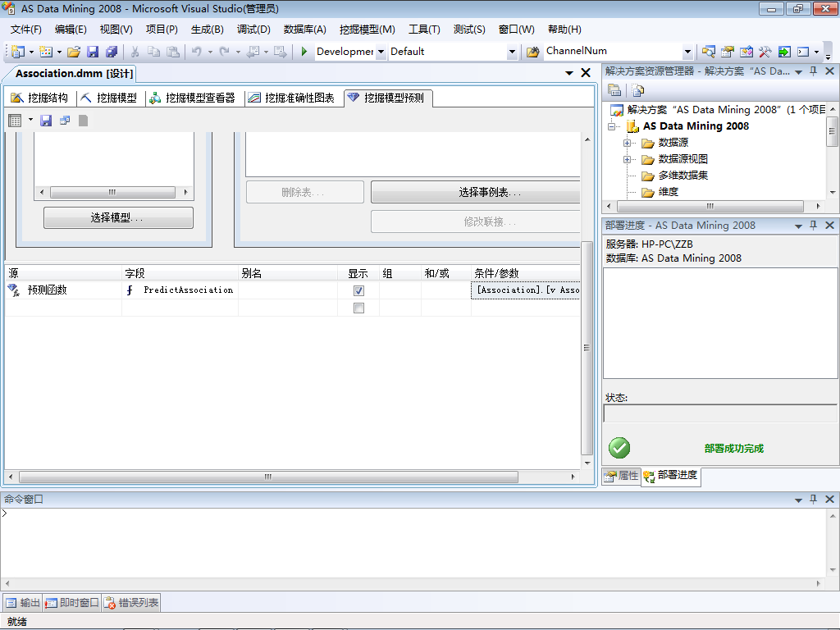Click Solution Explorer horizontal scrollbar thumb

[x=710, y=206]
